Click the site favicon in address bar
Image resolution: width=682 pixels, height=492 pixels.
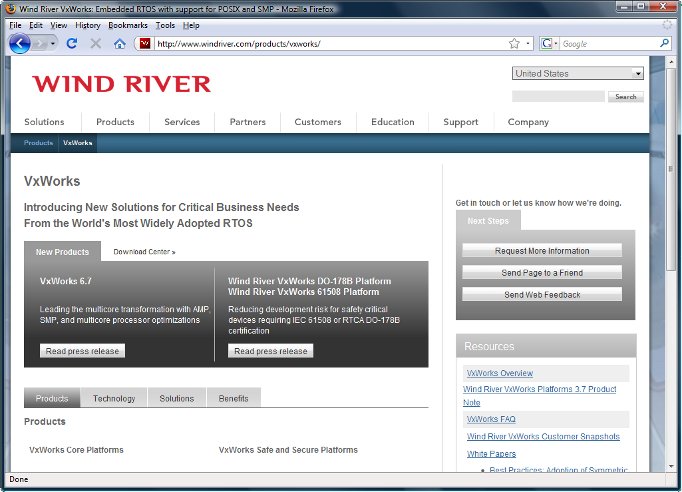(145, 44)
